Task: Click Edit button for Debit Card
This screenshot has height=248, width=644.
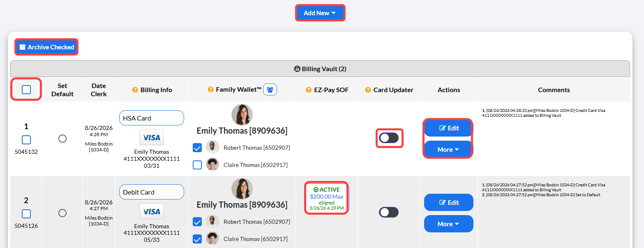Action: (x=448, y=202)
